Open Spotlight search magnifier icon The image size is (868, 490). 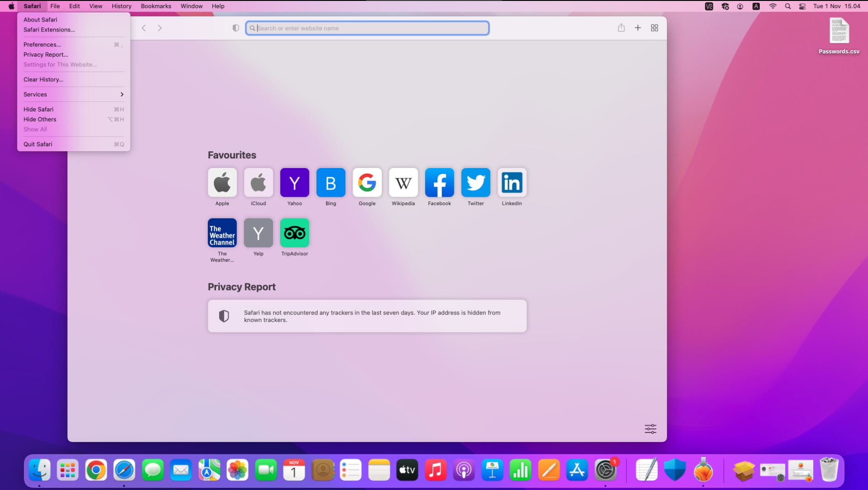788,6
